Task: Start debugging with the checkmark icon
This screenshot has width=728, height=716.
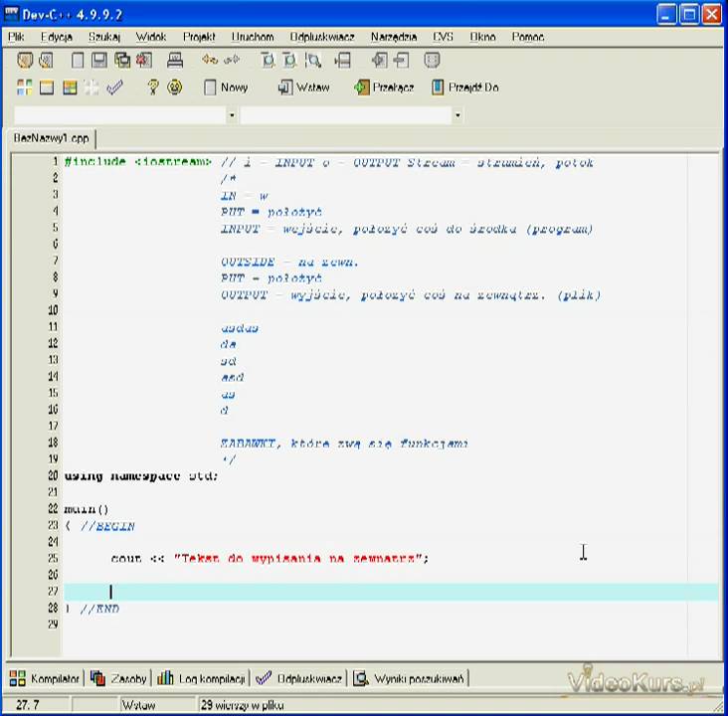Action: pos(114,88)
